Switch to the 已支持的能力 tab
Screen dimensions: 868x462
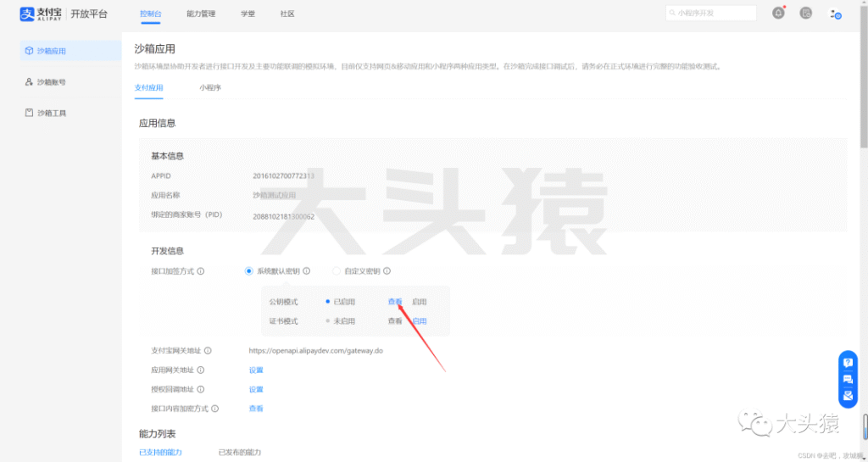coord(160,452)
